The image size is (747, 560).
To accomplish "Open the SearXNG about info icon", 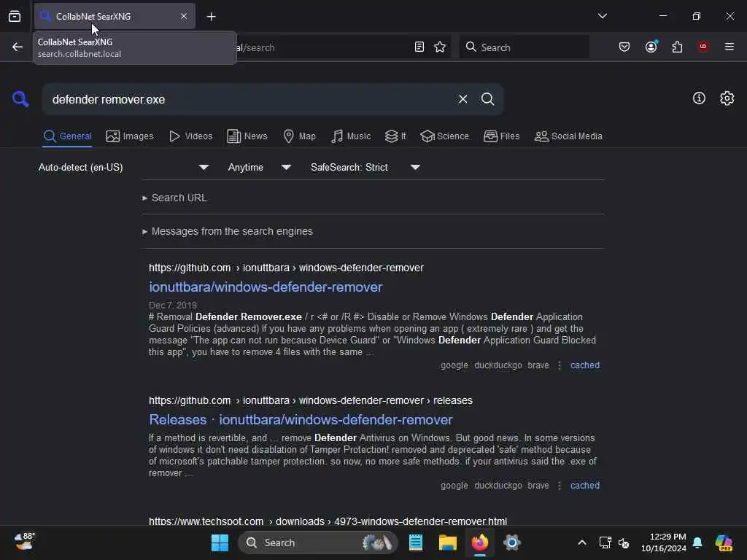I will point(699,98).
